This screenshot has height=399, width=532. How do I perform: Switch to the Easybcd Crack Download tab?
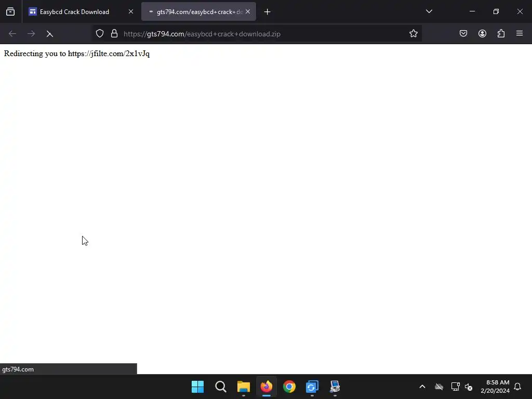[x=75, y=12]
